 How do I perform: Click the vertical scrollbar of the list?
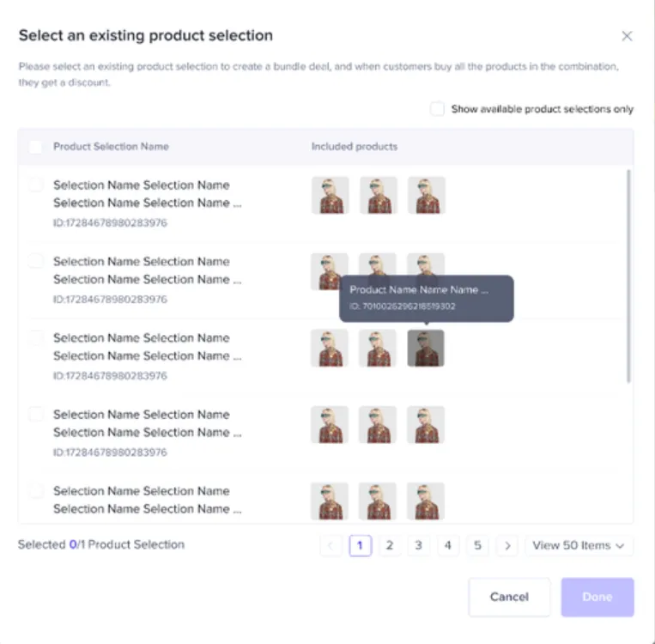[x=628, y=276]
